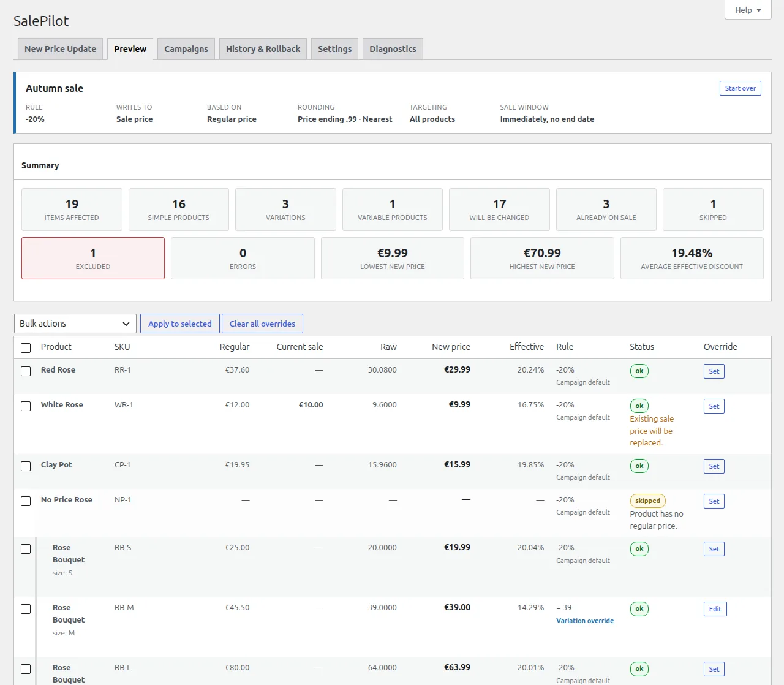Click the Start over button
This screenshot has height=685, width=784.
coord(740,88)
